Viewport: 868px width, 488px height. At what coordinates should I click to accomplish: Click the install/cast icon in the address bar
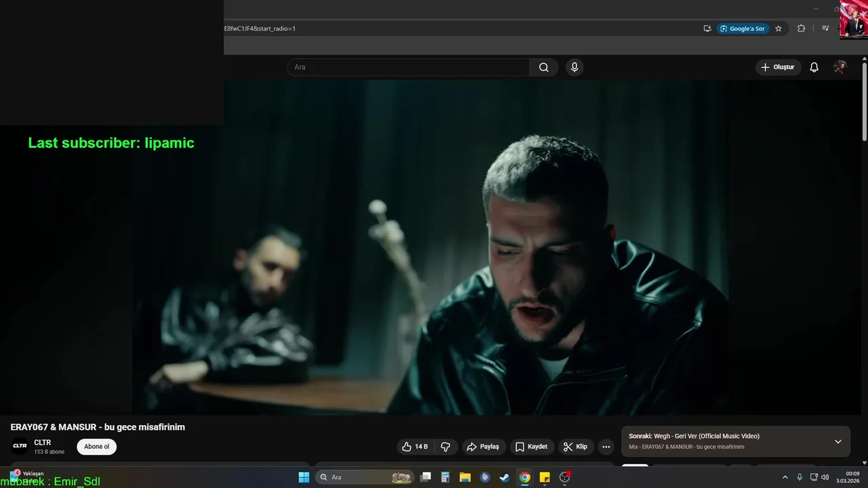click(x=707, y=28)
